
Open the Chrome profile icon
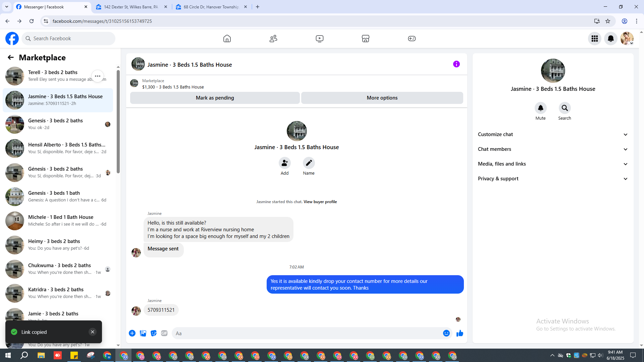coord(625,21)
